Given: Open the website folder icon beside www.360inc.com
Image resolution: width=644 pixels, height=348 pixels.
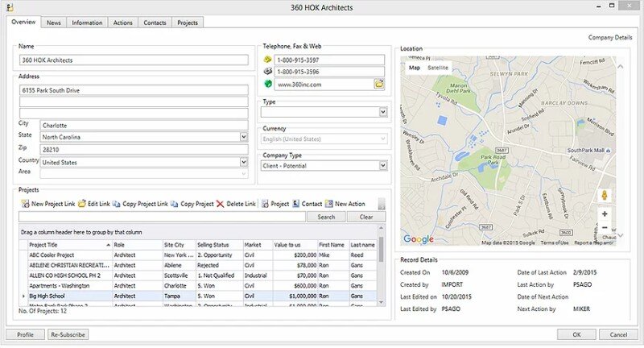Looking at the screenshot, I should (x=379, y=84).
